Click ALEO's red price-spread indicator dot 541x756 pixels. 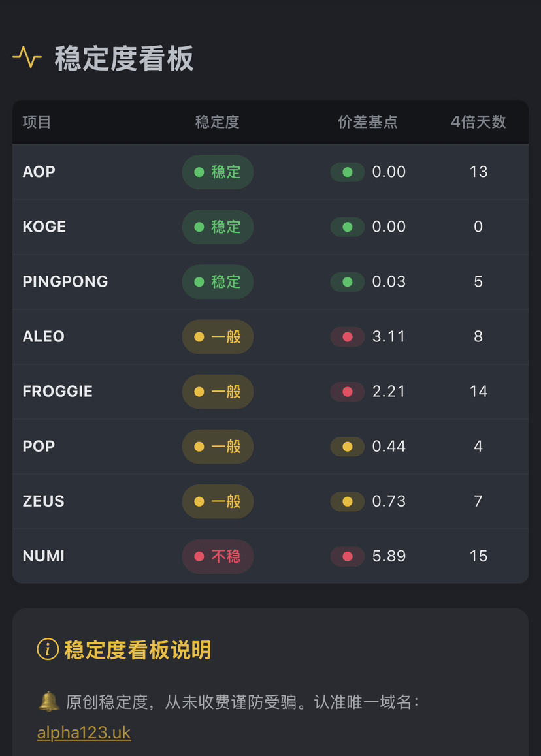(348, 337)
